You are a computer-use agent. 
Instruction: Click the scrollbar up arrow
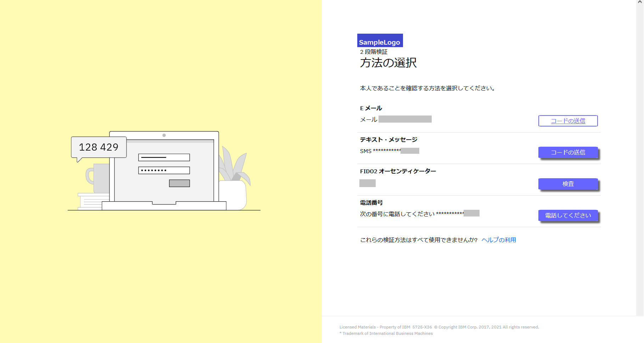click(x=640, y=2)
